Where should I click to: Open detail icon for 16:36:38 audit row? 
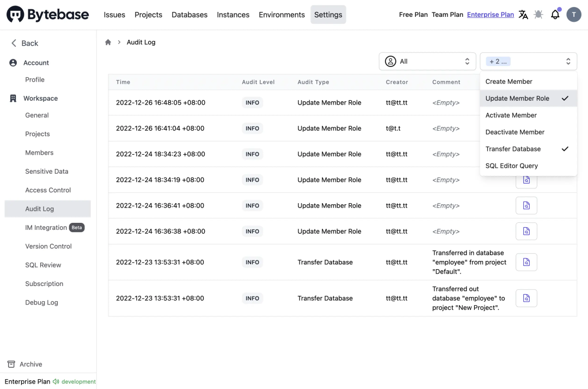click(526, 231)
